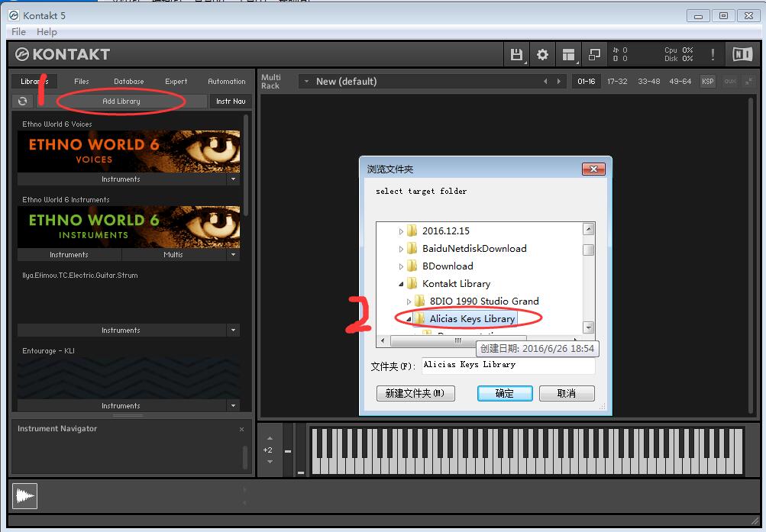
Task: Open the Help menu
Action: [47, 32]
